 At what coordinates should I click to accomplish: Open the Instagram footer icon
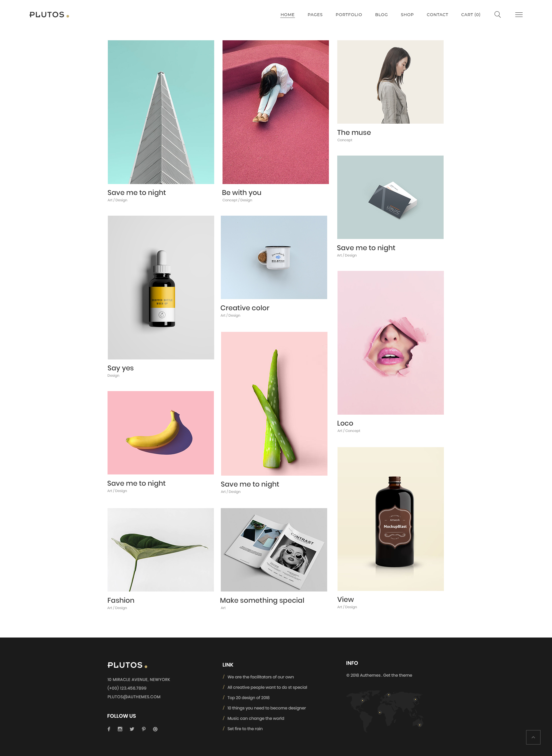pos(120,729)
